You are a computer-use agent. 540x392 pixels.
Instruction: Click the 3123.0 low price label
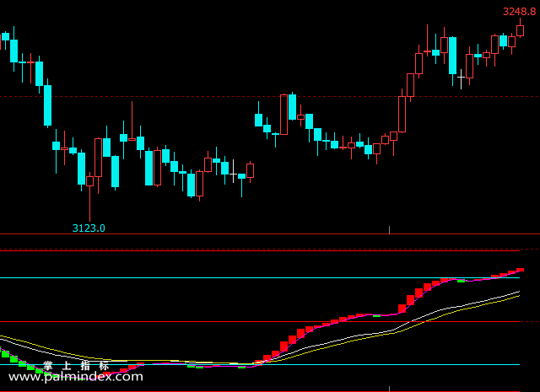point(89,228)
